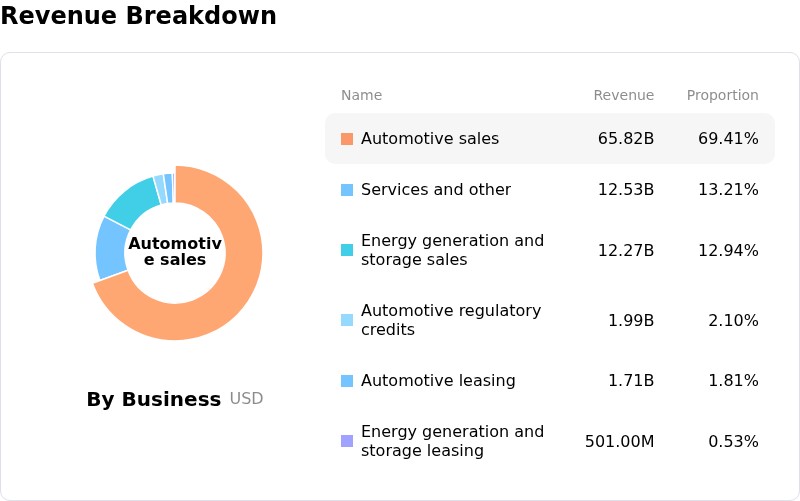
Task: Click the orange Automotive sales color swatch
Action: 347,139
